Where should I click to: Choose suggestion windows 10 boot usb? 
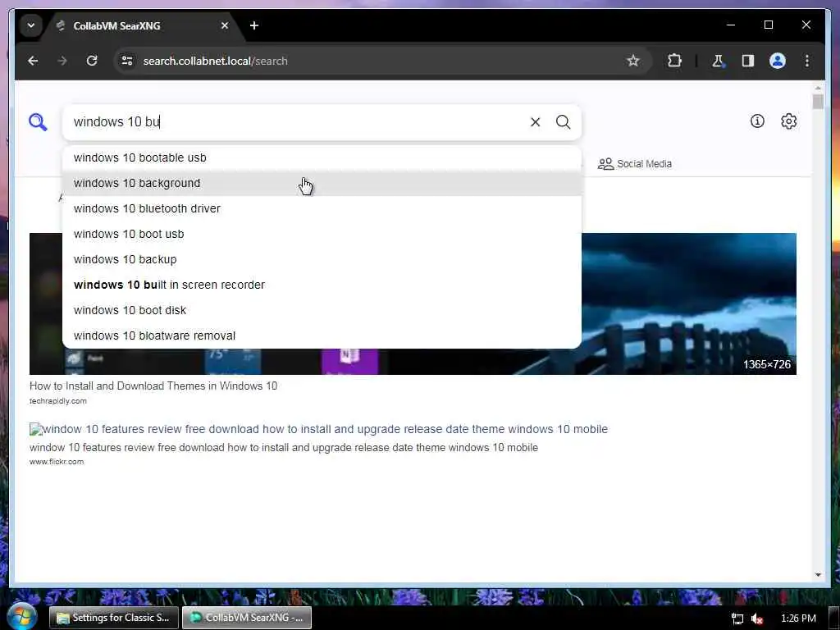(322, 234)
